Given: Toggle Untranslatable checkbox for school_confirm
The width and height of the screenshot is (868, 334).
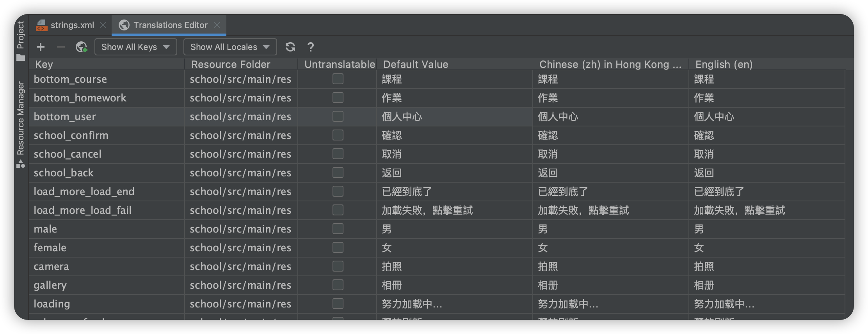Looking at the screenshot, I should tap(338, 135).
